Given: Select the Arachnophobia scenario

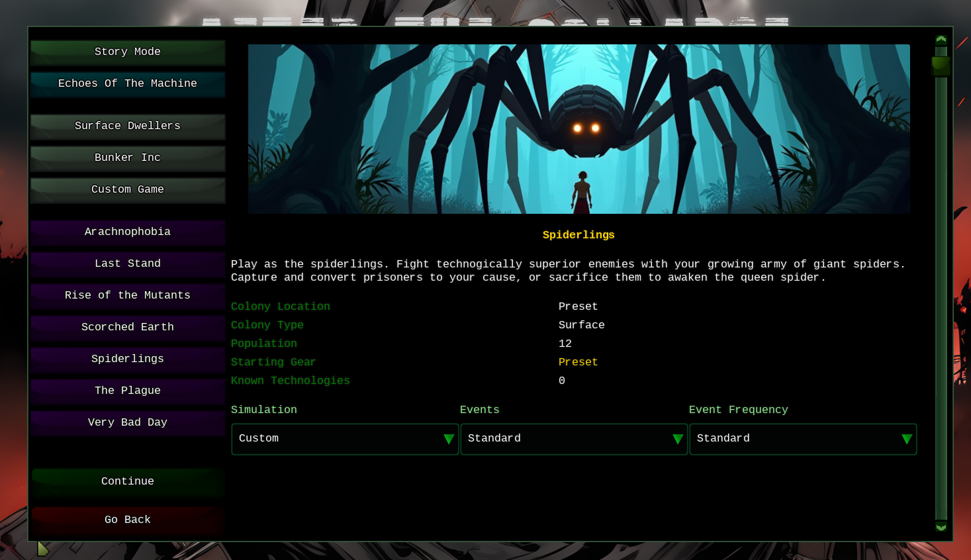Looking at the screenshot, I should click(128, 232).
